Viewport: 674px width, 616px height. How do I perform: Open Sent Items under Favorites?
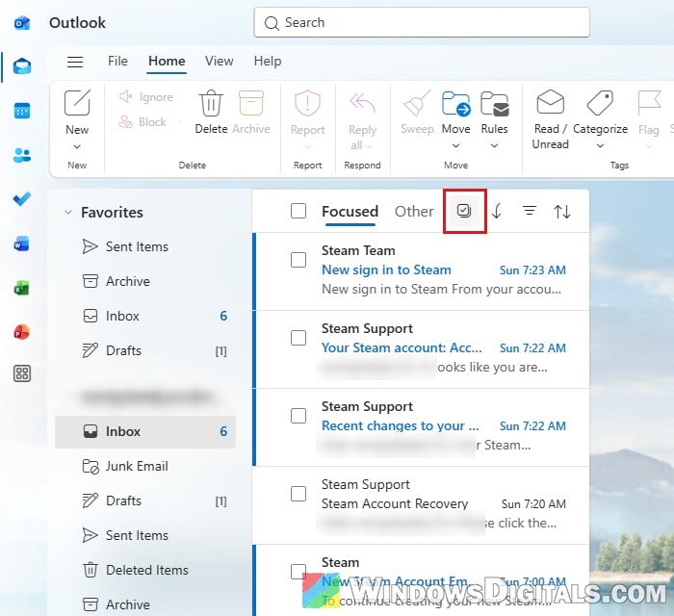click(145, 246)
